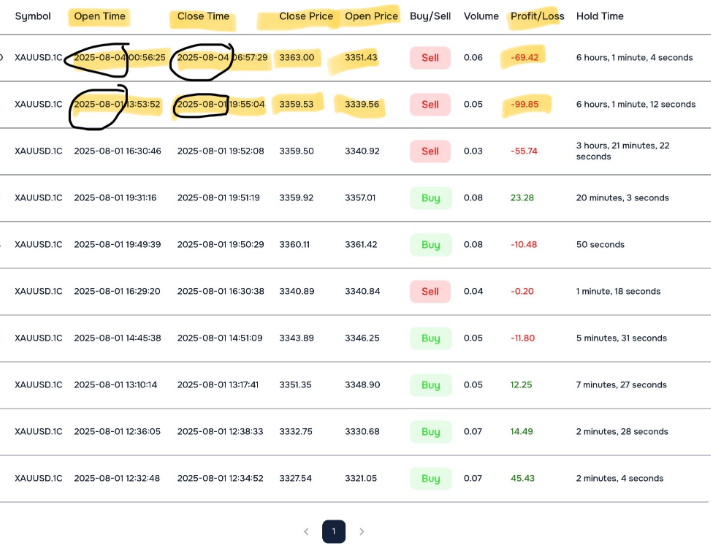Select close time 2025-08-01 19:55:04
The width and height of the screenshot is (711, 552).
(x=221, y=104)
